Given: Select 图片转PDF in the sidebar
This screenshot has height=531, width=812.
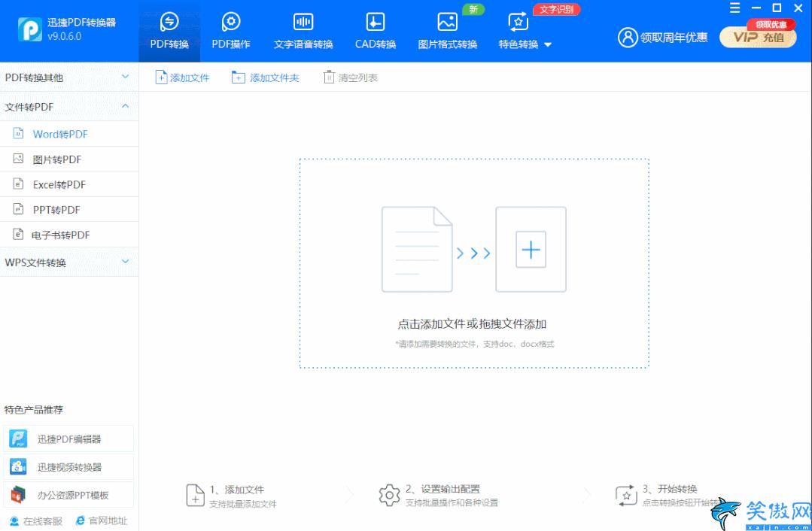Looking at the screenshot, I should (69, 159).
